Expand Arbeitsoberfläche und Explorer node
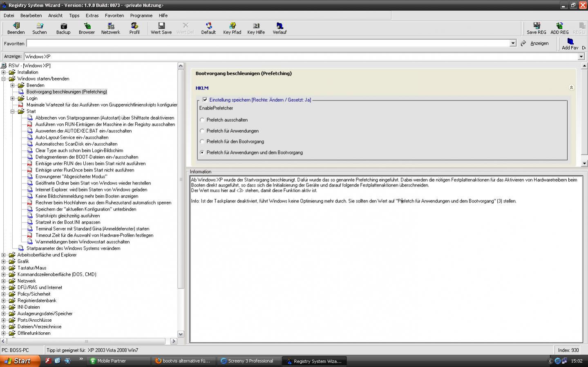 click(4, 255)
